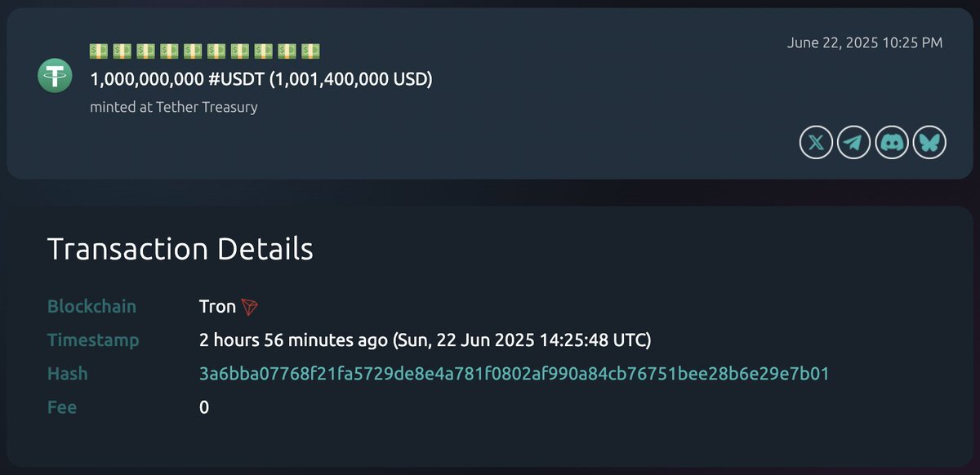Share the alert on X
Image resolution: width=980 pixels, height=475 pixels.
[x=816, y=143]
